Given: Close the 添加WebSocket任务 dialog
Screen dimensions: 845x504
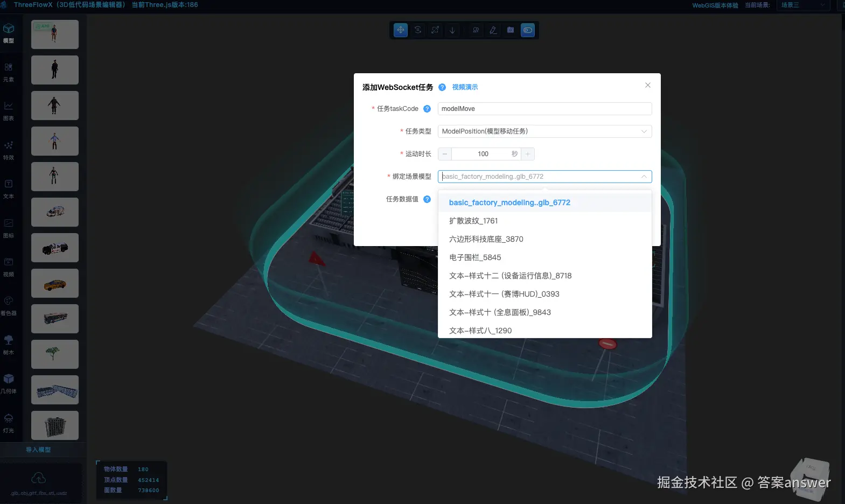Looking at the screenshot, I should (x=648, y=85).
